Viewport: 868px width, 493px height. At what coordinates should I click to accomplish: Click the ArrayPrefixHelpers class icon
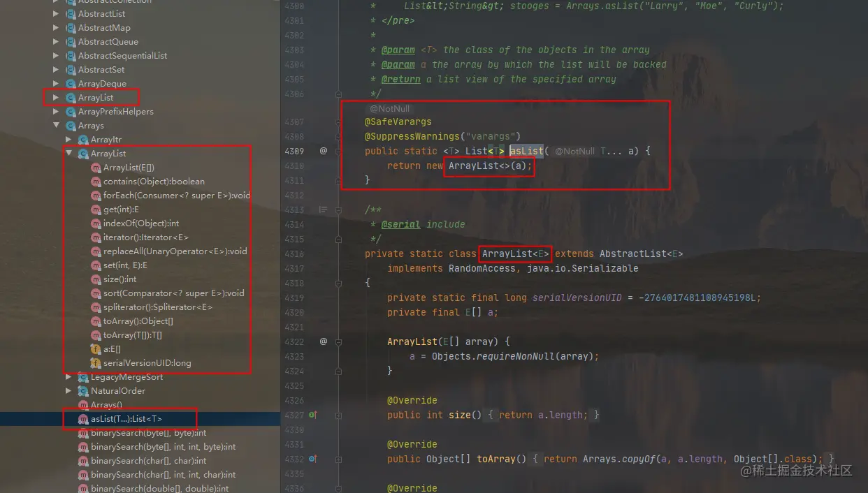point(71,112)
